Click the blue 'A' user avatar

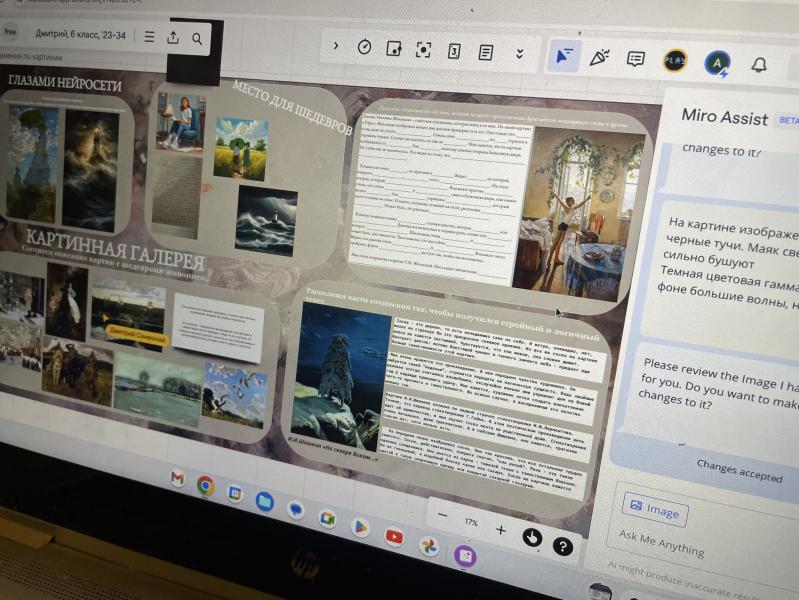click(717, 64)
